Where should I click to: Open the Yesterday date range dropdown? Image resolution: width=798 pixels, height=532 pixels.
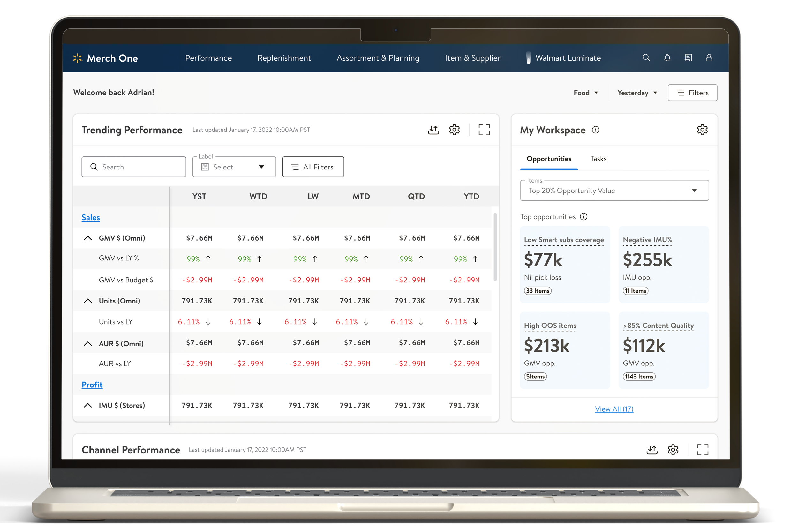coord(637,93)
